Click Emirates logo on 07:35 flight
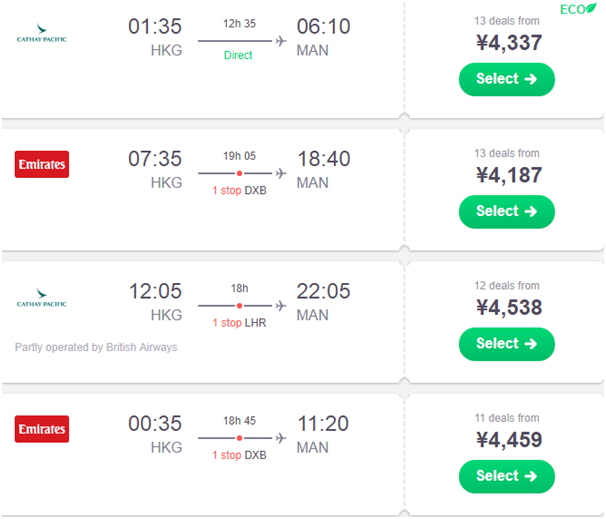 click(42, 164)
